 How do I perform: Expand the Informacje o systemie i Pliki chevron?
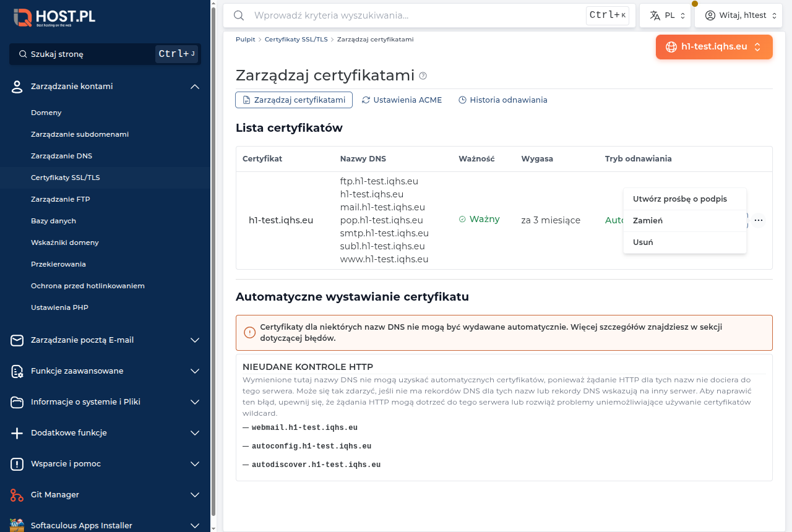pos(195,402)
